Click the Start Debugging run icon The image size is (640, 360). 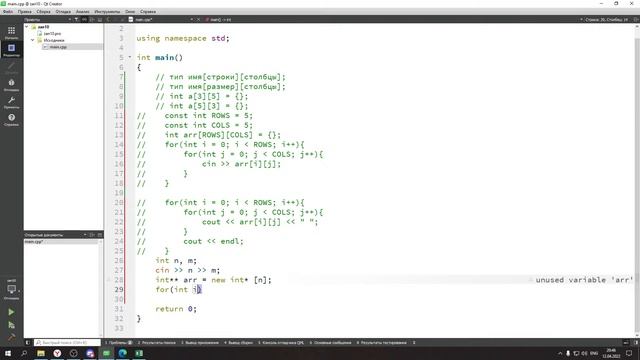(x=11, y=325)
